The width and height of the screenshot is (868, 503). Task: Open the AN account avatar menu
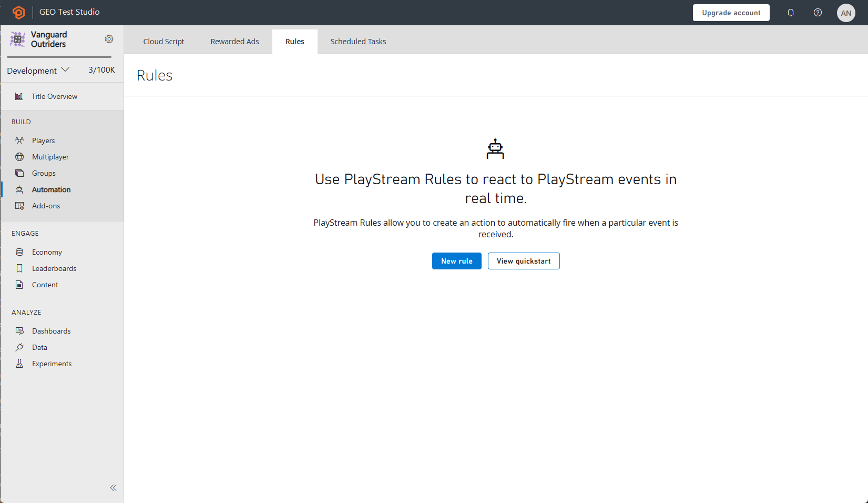pos(846,12)
